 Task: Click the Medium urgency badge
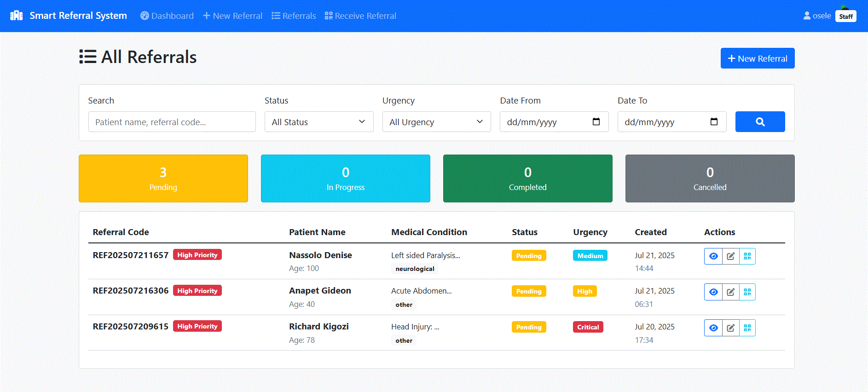pyautogui.click(x=590, y=256)
